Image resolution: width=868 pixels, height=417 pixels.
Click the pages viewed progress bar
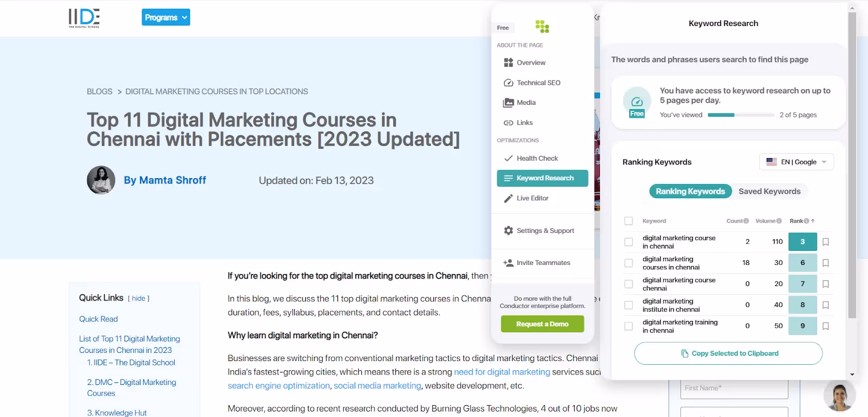tap(741, 115)
